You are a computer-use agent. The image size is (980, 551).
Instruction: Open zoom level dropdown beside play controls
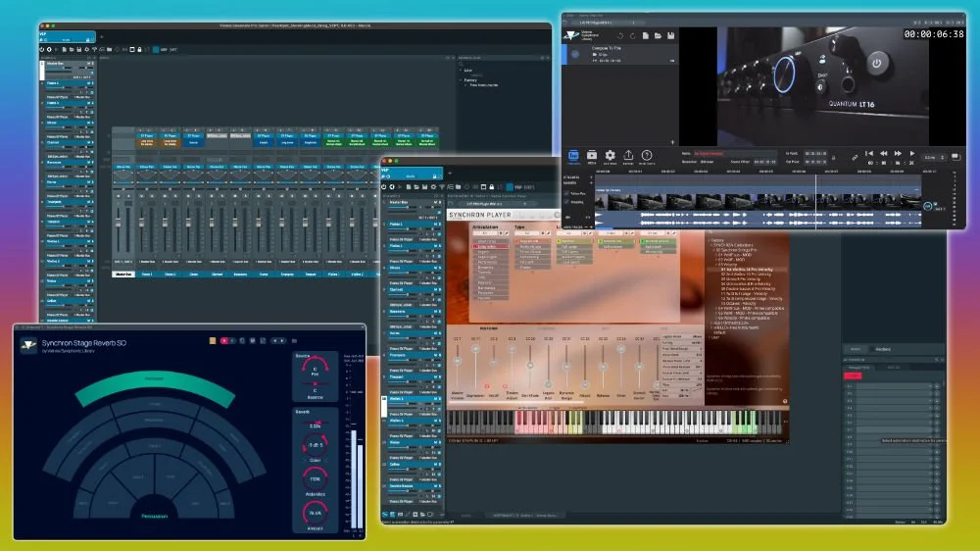click(x=934, y=158)
